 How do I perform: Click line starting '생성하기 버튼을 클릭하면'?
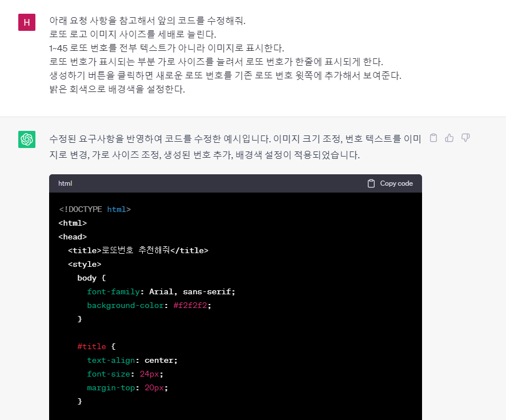point(225,75)
